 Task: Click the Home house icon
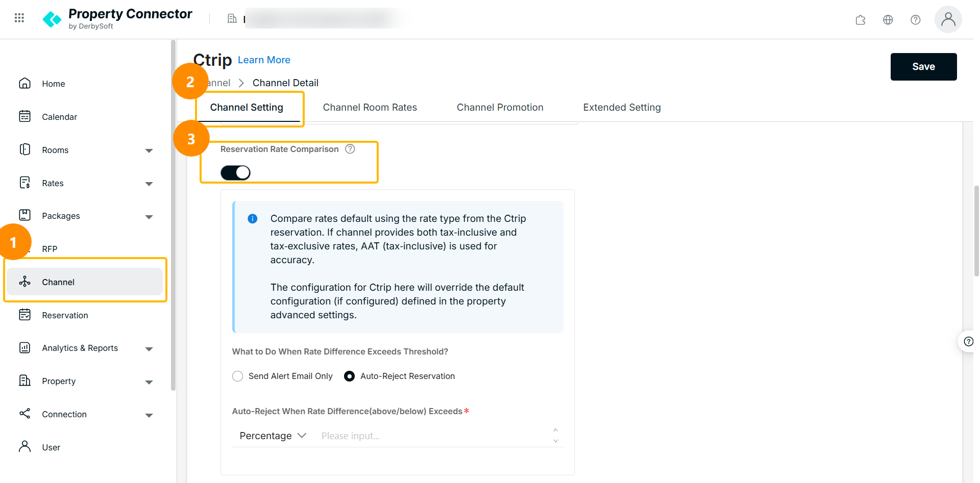click(x=24, y=83)
